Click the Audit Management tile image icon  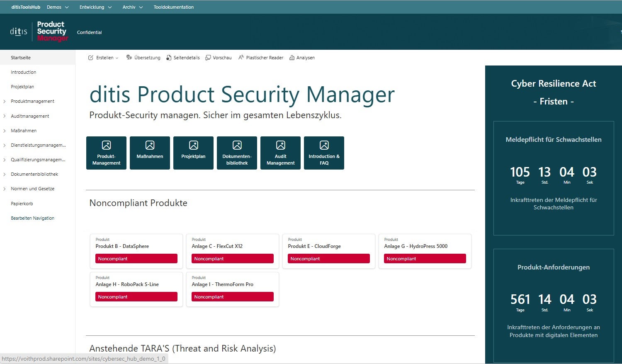click(x=280, y=145)
